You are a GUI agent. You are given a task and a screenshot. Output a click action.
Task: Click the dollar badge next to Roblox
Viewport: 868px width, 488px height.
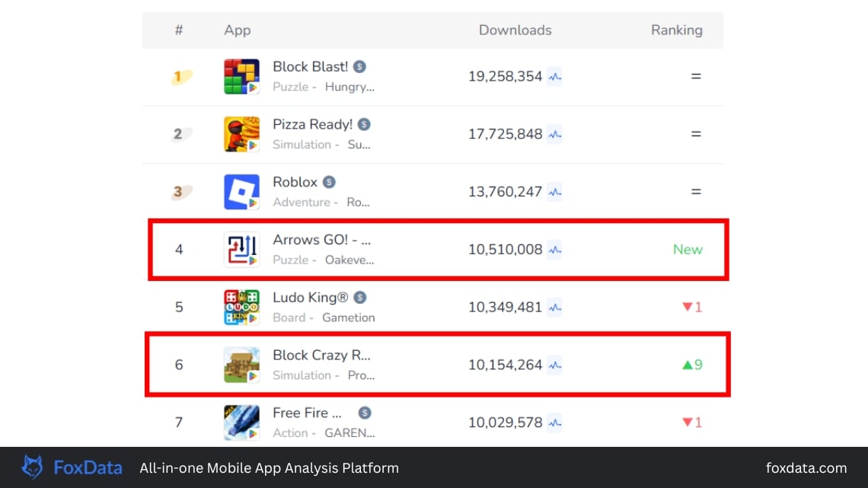(x=329, y=182)
